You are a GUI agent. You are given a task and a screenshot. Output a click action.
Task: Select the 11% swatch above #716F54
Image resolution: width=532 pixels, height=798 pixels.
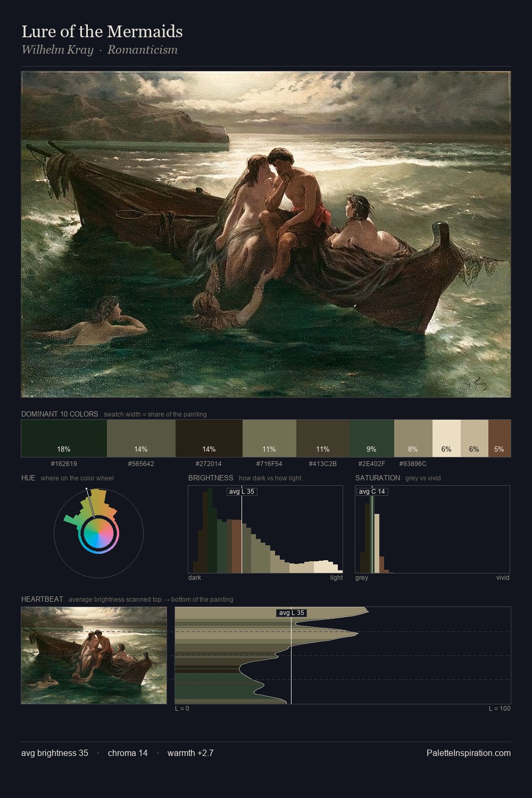(269, 438)
